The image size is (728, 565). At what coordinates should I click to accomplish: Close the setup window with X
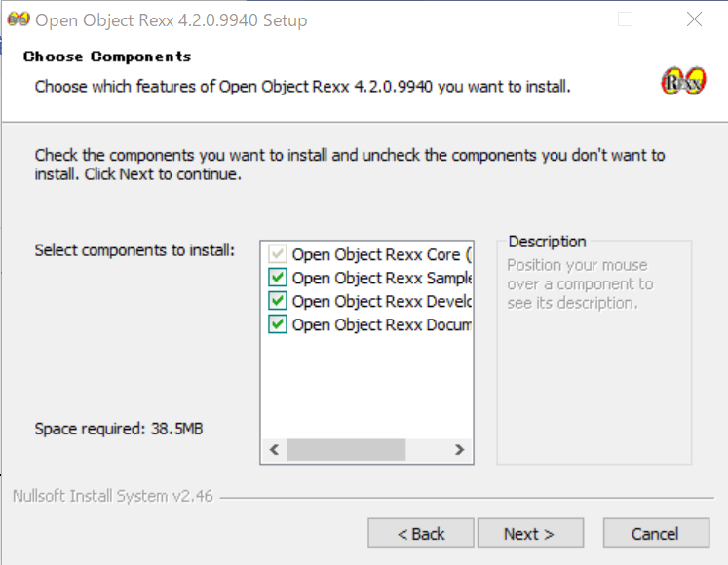click(694, 19)
